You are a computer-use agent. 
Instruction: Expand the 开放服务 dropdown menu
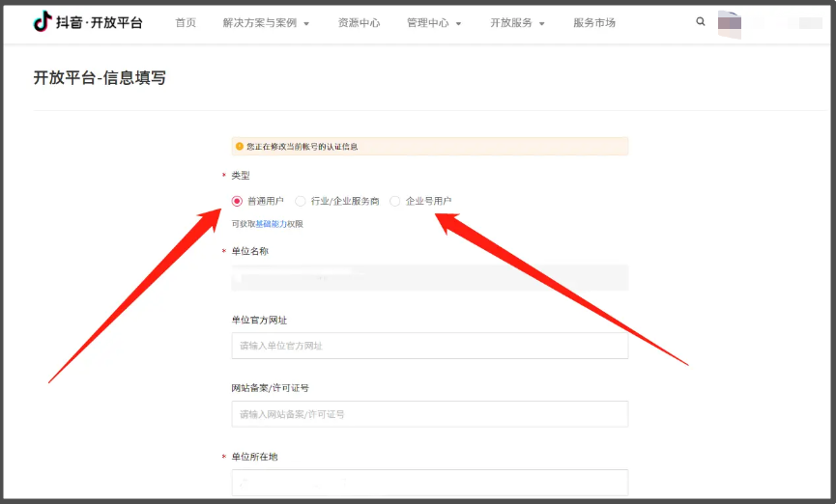coord(517,22)
